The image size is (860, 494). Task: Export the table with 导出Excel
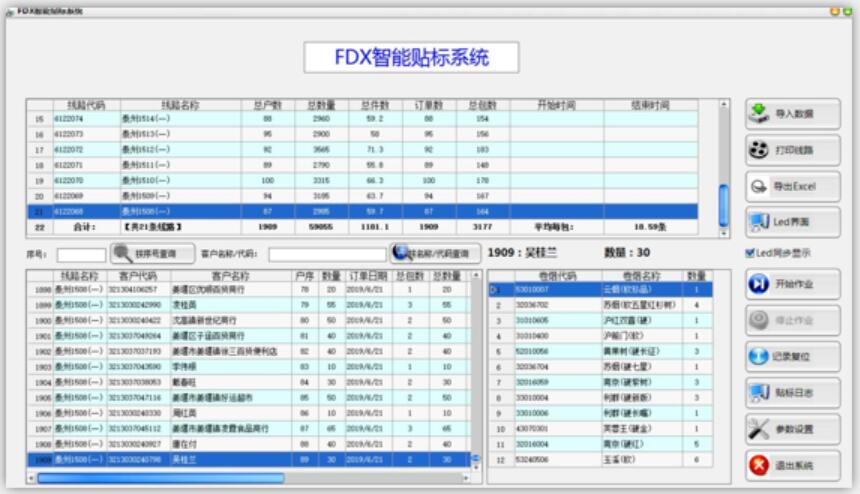[793, 186]
